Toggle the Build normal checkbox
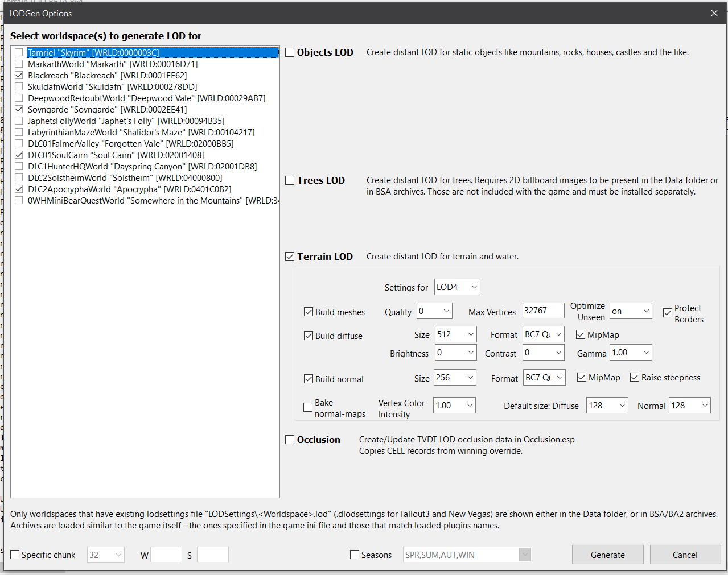The height and width of the screenshot is (575, 728). point(309,379)
